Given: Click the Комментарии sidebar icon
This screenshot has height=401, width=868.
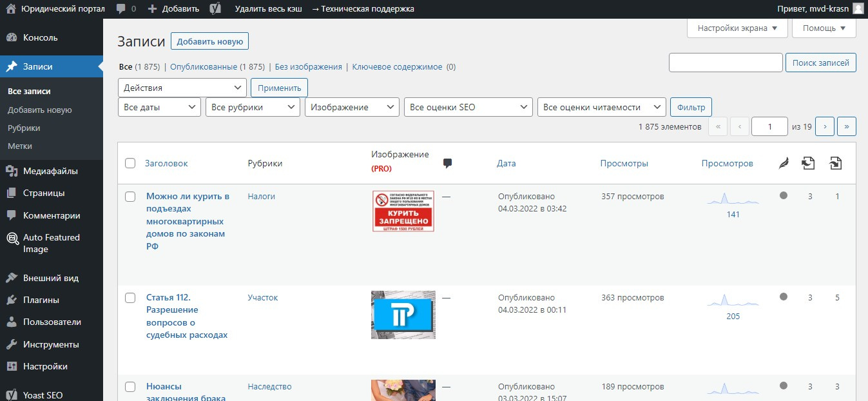Looking at the screenshot, I should (12, 215).
